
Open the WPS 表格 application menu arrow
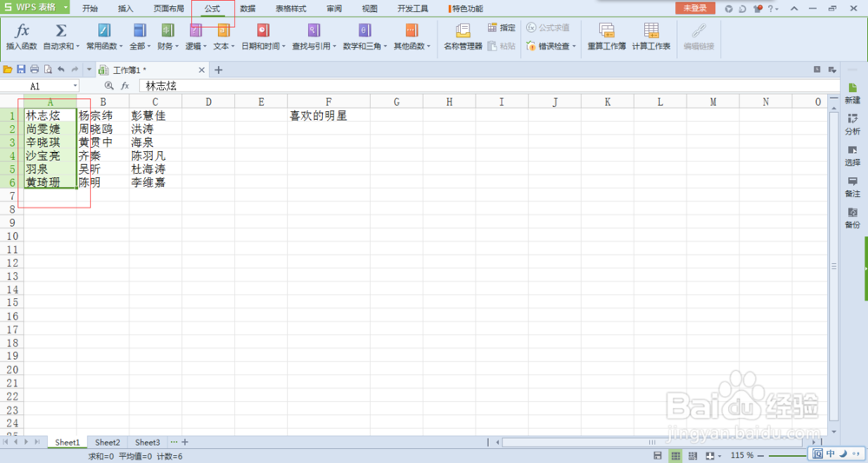[x=65, y=7]
